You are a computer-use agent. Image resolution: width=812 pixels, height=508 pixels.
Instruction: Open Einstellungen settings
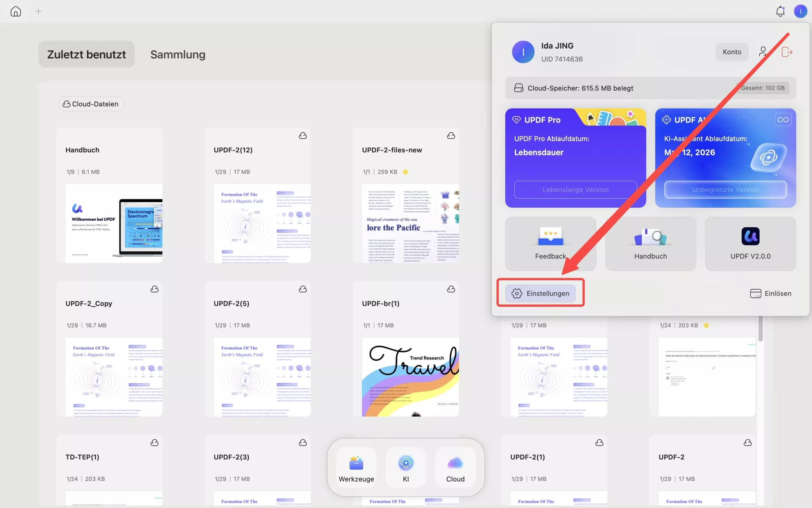[x=540, y=293]
